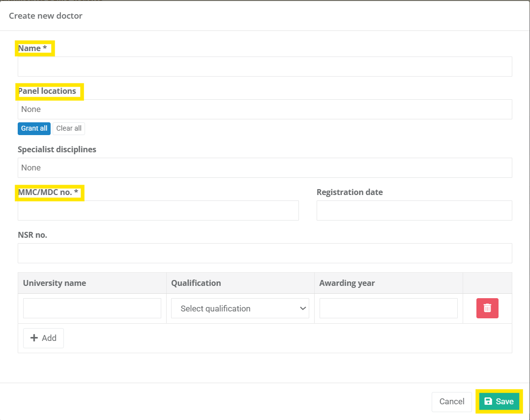The height and width of the screenshot is (420, 530).
Task: Select the Registration date input
Action: 414,210
